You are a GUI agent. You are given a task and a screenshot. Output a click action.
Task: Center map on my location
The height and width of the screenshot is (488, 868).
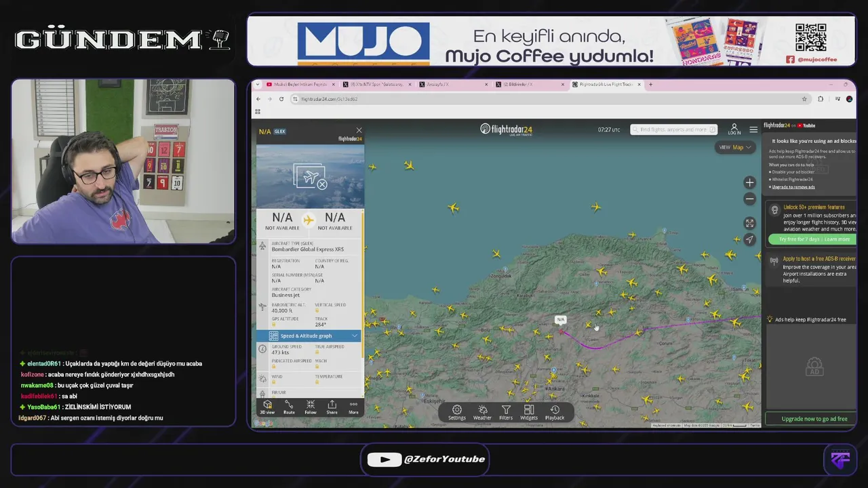(x=749, y=239)
